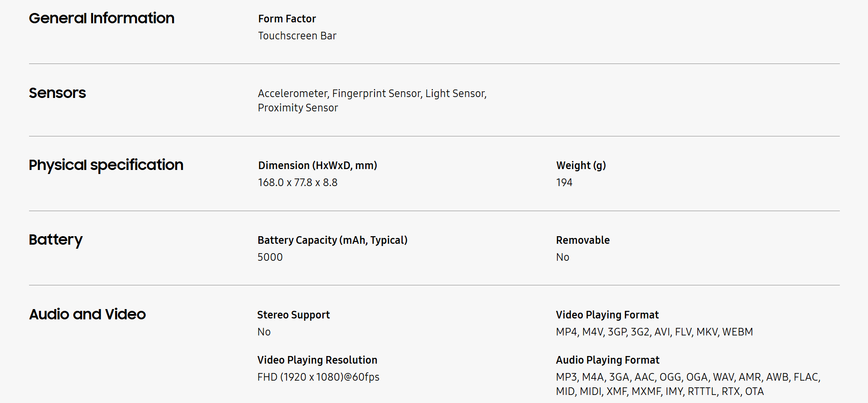Select the Battery Capacity (mAh, Typical) label
Viewport: 868px width, 403px height.
(x=333, y=240)
